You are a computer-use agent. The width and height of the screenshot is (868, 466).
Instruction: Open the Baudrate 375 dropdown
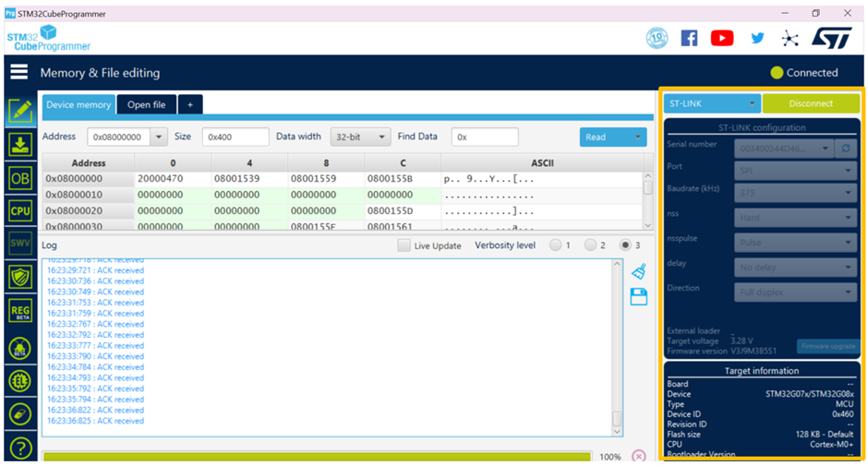795,193
